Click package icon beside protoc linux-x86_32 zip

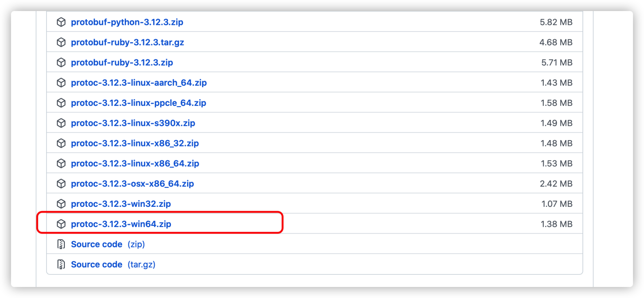[x=61, y=143]
